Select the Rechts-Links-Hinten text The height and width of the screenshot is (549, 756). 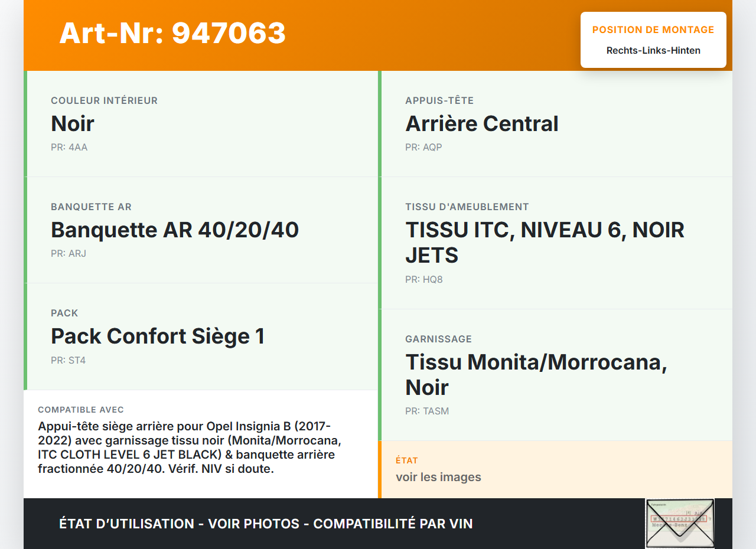pyautogui.click(x=653, y=51)
